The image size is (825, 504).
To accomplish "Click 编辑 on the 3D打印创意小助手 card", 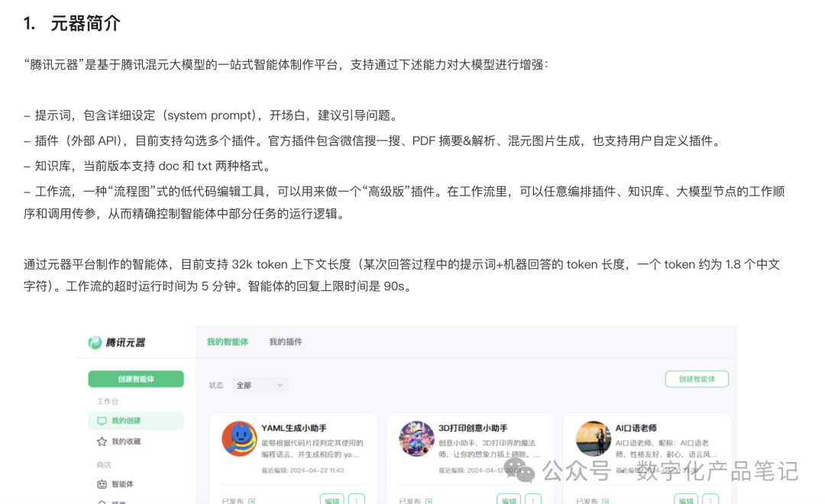I will (x=509, y=500).
